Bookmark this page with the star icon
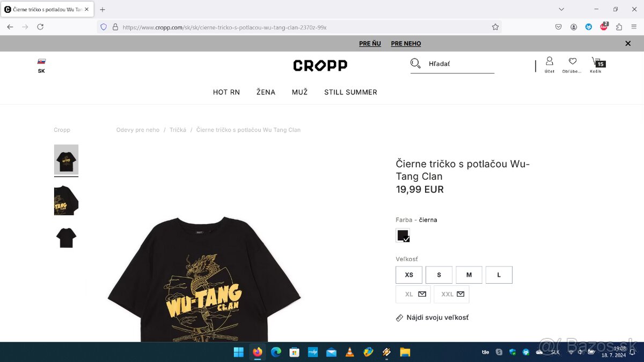This screenshot has width=644, height=362. point(495,27)
